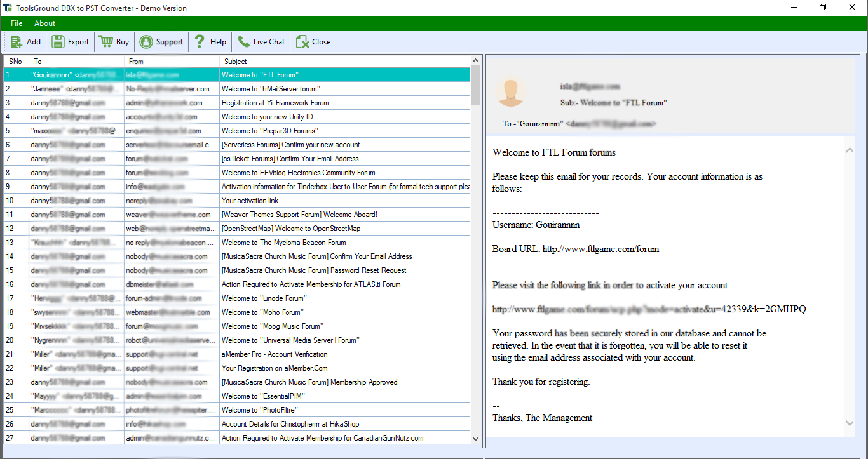Open the About menu

click(x=45, y=23)
